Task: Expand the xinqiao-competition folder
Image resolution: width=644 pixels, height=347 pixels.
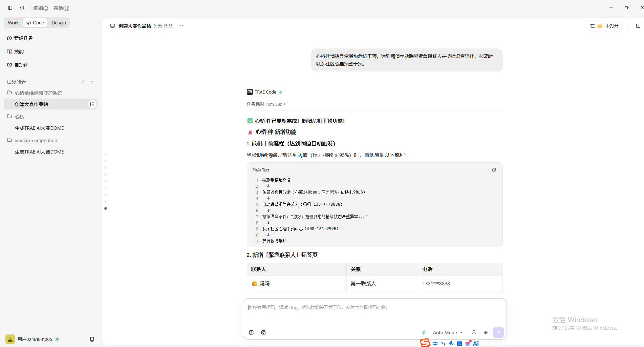Action: 32,140
